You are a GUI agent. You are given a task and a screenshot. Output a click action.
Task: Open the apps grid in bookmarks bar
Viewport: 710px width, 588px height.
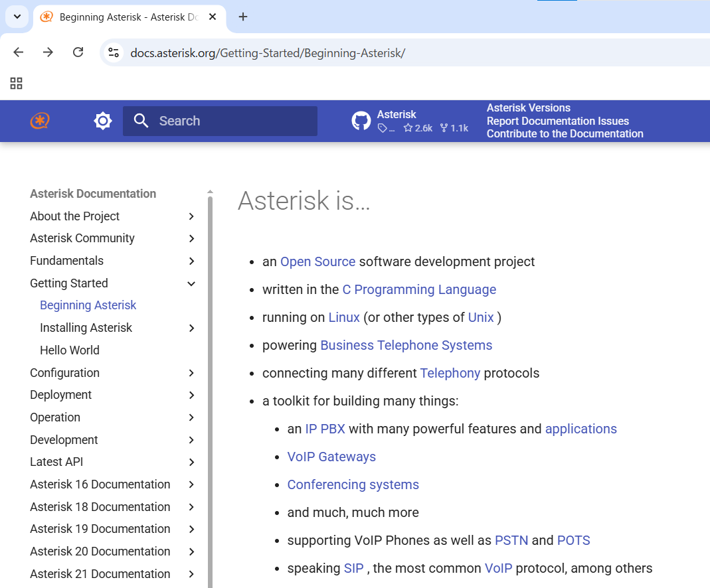(17, 83)
